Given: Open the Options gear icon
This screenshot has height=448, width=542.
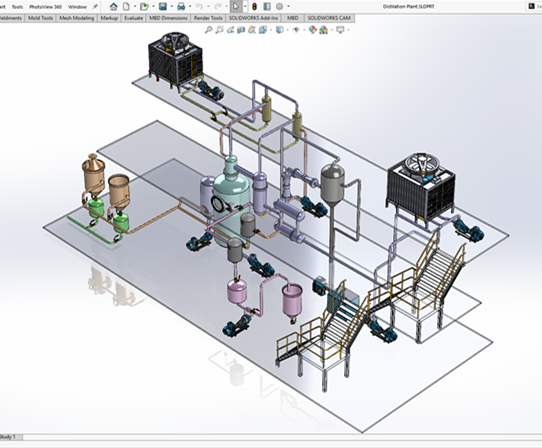Looking at the screenshot, I should click(x=279, y=6).
